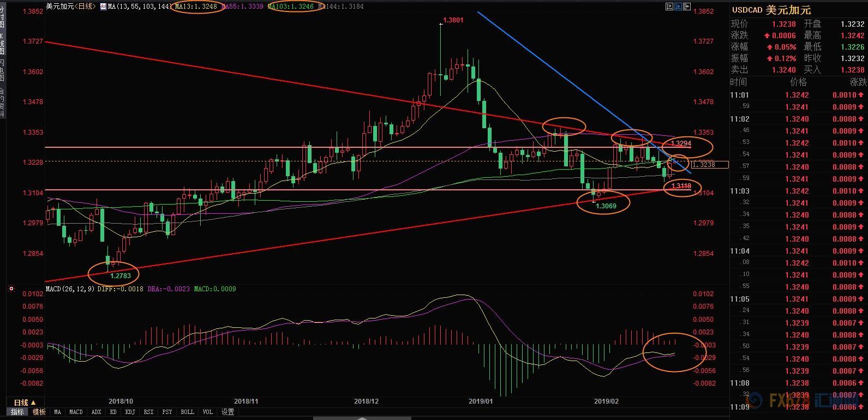Click the 现价 value 1.3238
868x420 pixels.
click(785, 24)
